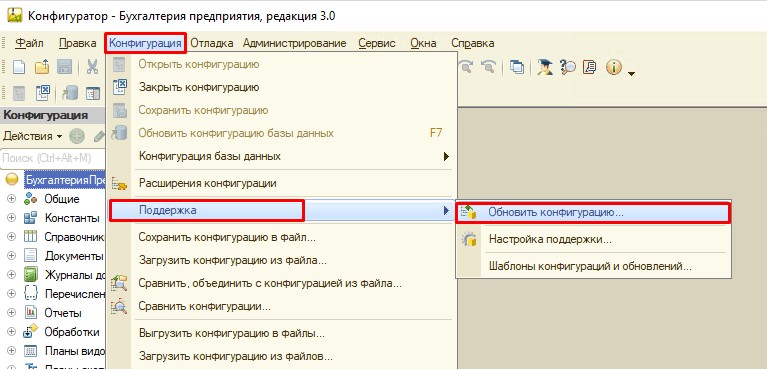Choose Обновить конфигурацию базы данных entry
The image size is (767, 369).
281,133
